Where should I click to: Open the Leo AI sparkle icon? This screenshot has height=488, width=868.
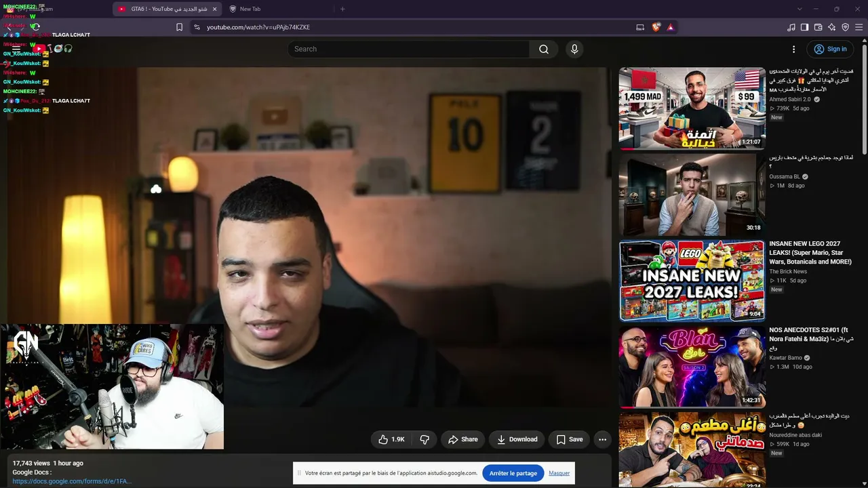832,27
